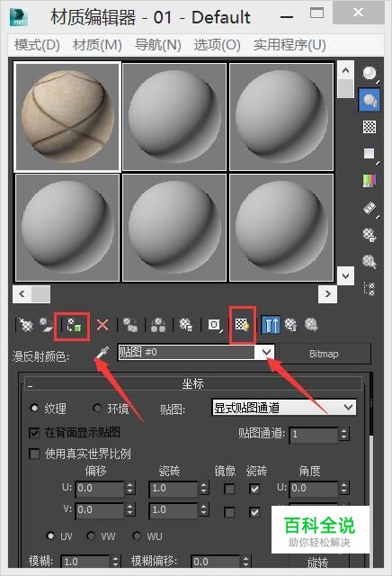Toggle the Show End Result icon
Viewport: 392px width, 576px height.
coord(272,325)
